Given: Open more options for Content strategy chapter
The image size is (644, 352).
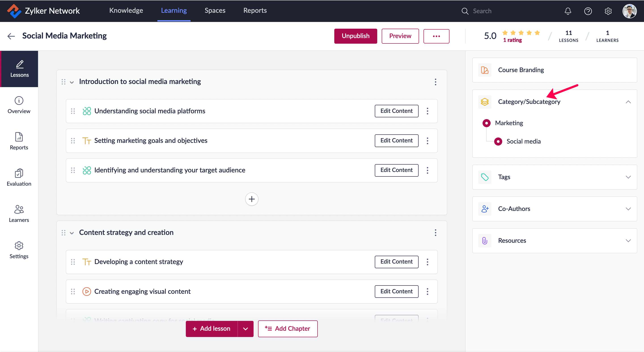Looking at the screenshot, I should pos(435,233).
